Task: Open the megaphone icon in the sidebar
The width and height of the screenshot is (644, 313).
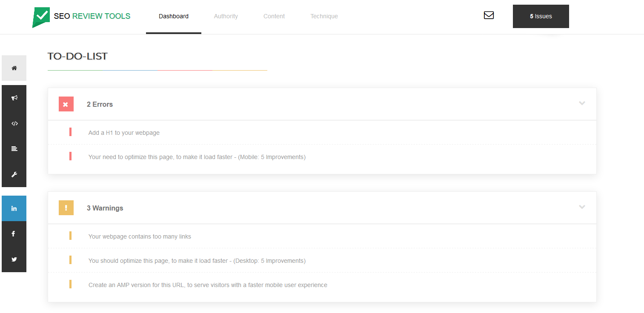Action: pyautogui.click(x=14, y=98)
